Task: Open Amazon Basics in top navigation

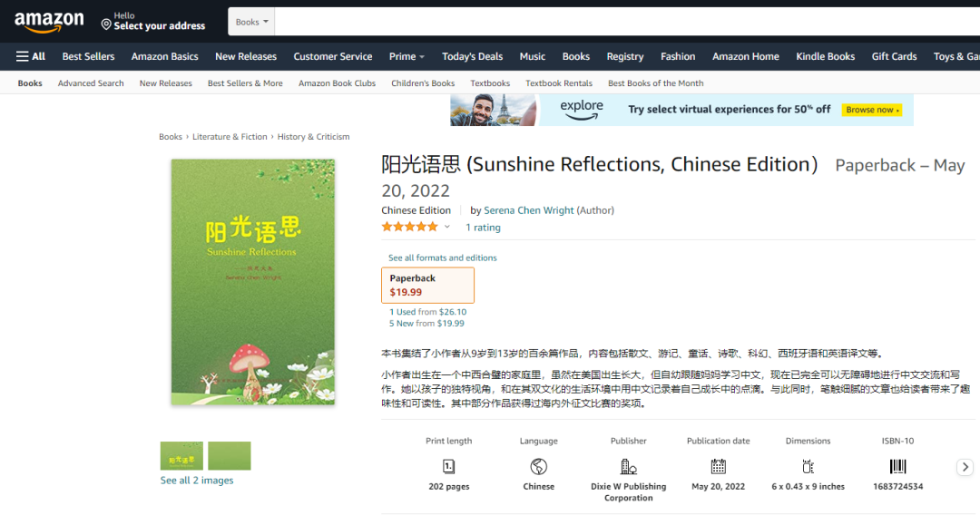Action: tap(164, 56)
